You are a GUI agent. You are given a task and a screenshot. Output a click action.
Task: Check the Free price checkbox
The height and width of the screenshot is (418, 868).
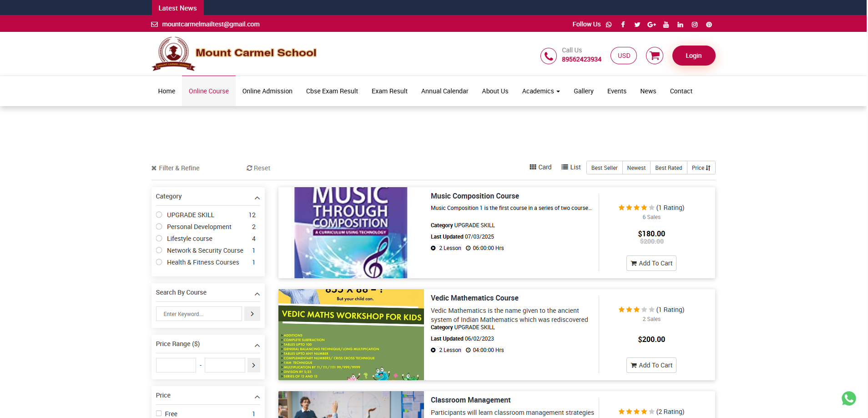point(159,413)
